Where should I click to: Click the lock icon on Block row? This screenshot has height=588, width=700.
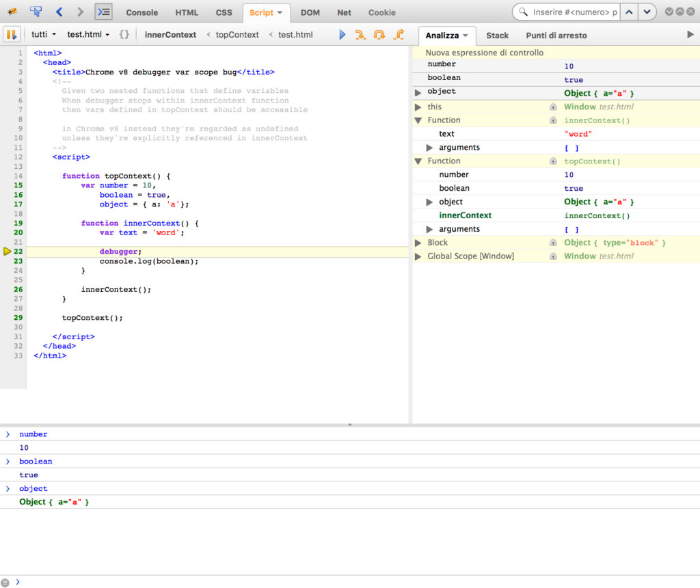(553, 243)
